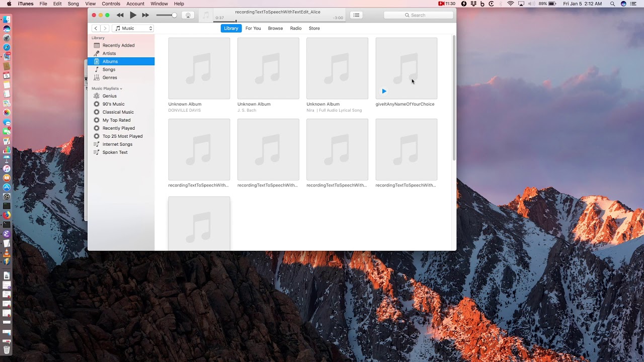Open the Up Next list button
644x362 pixels.
pos(356,15)
